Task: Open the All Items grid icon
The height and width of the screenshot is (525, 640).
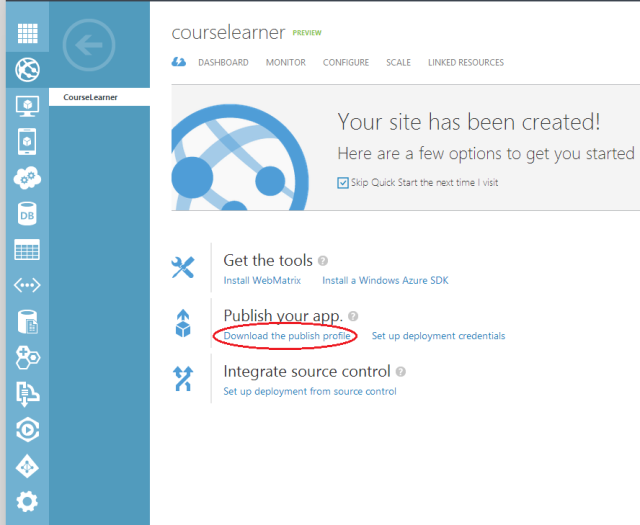Action: coord(28,33)
